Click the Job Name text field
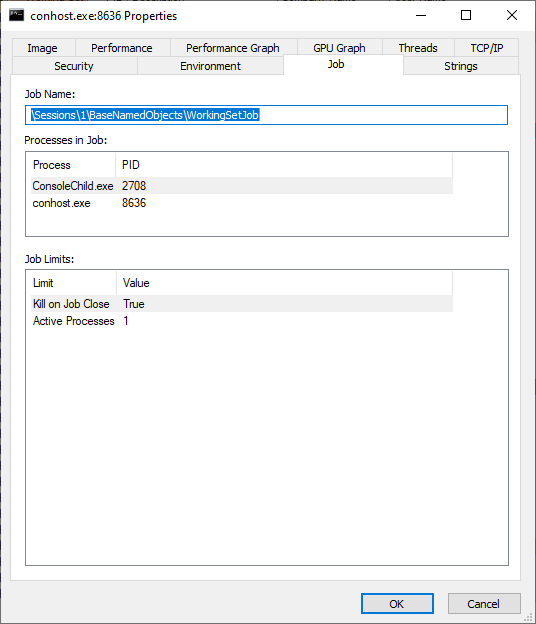Viewport: 536px width, 624px height. 266,115
